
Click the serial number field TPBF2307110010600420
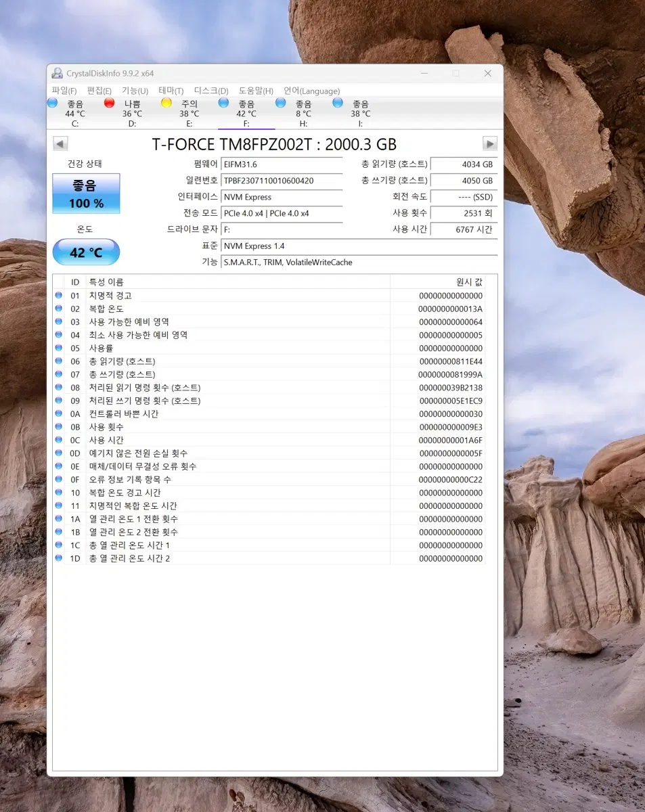click(x=282, y=181)
